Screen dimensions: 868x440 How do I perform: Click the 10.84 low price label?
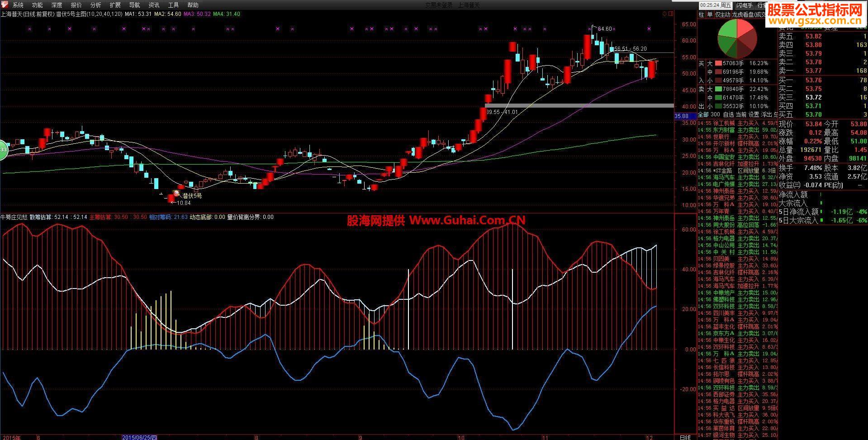pyautogui.click(x=183, y=203)
